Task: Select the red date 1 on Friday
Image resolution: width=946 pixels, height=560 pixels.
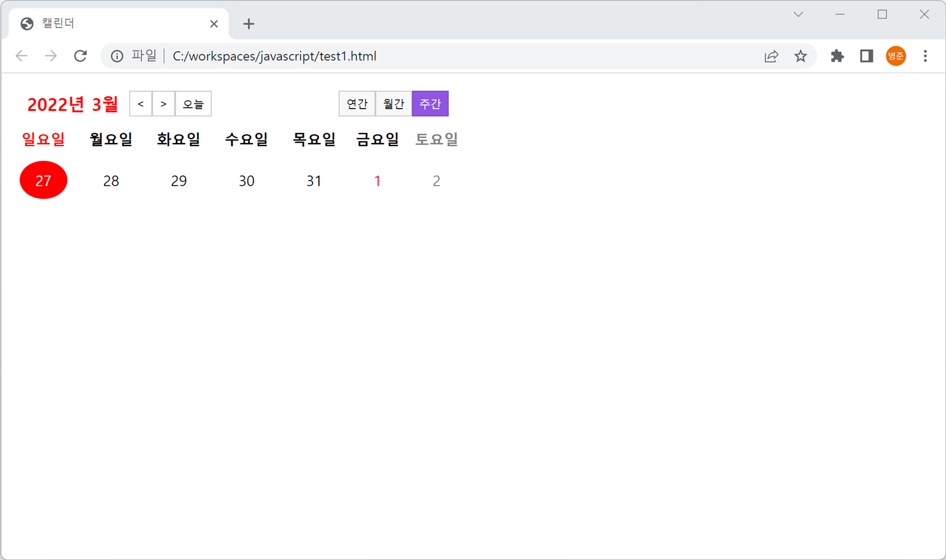Action: coord(378,181)
